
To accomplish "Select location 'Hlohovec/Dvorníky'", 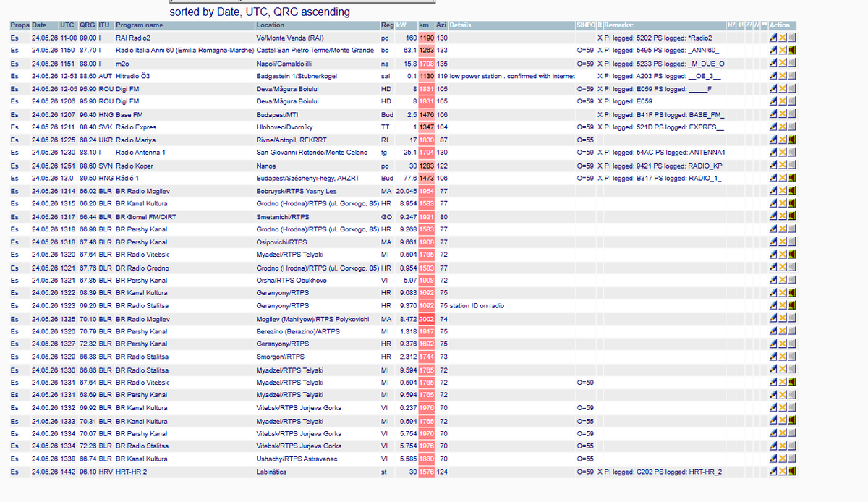I will click(285, 127).
